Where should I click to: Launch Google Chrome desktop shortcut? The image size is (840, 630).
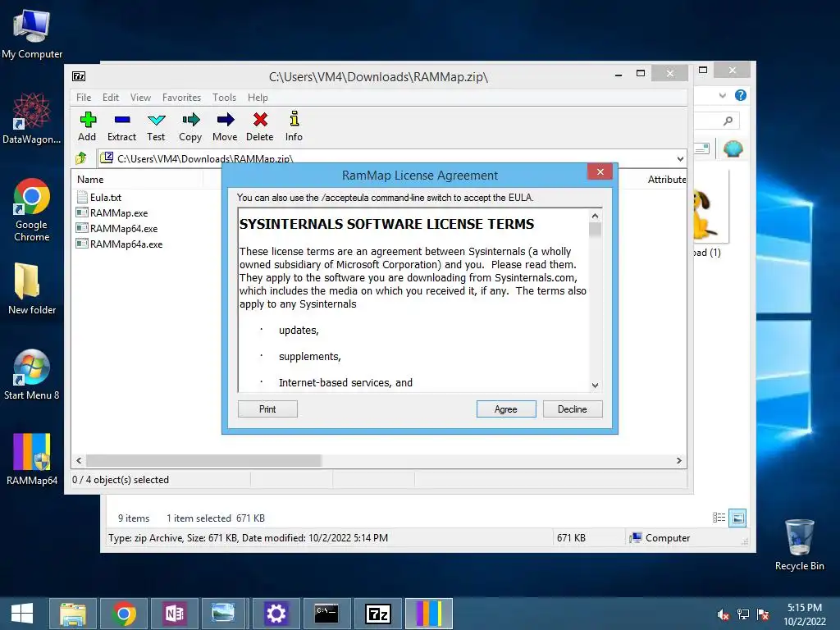point(32,210)
